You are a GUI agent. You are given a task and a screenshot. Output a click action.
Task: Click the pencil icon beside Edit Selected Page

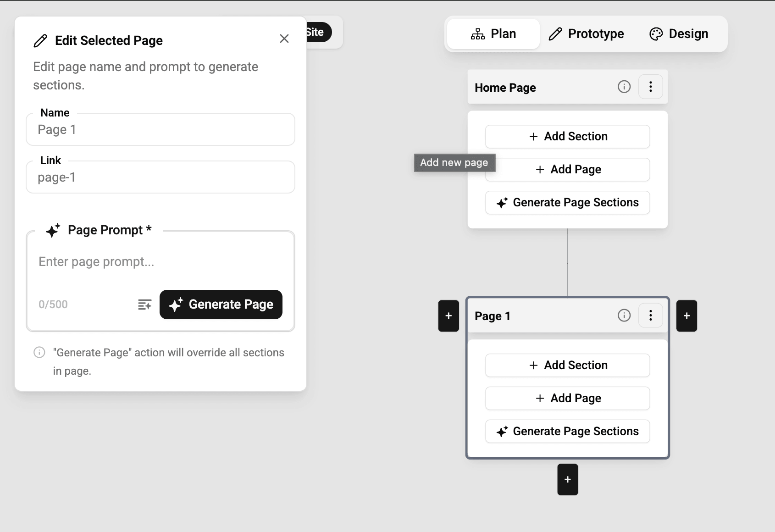(x=40, y=41)
